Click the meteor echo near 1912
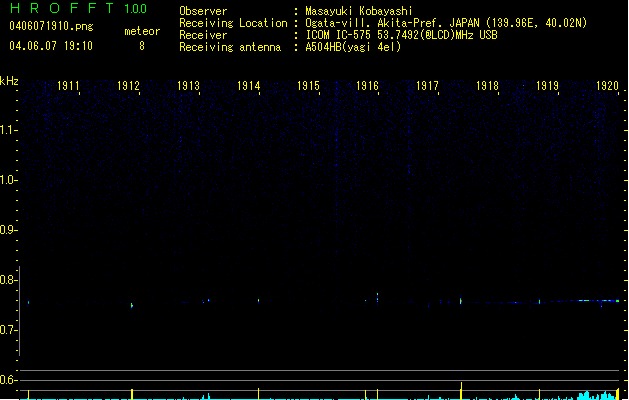629x400 pixels. (x=132, y=305)
